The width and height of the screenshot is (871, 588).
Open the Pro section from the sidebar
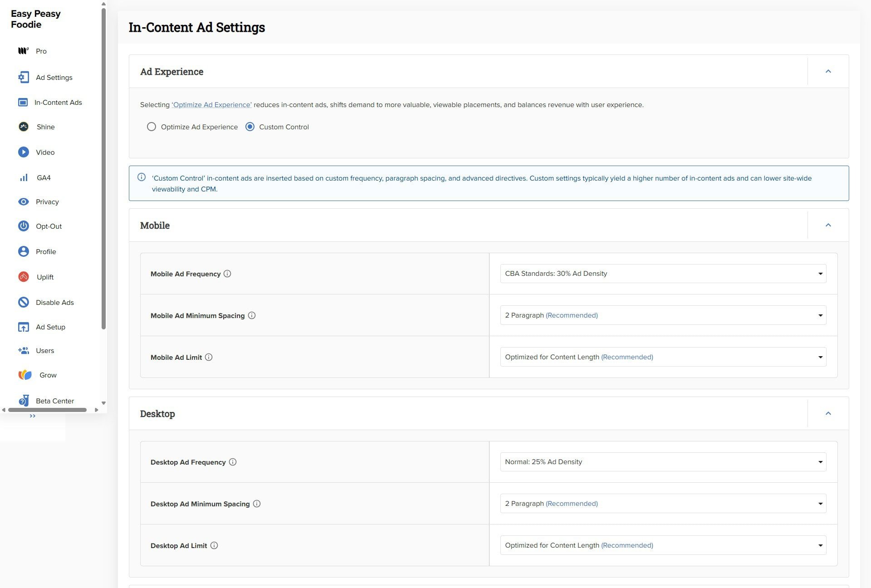coord(24,51)
